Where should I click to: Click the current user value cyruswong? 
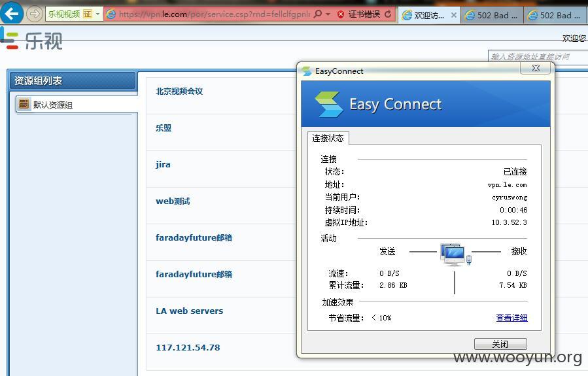pyautogui.click(x=510, y=197)
